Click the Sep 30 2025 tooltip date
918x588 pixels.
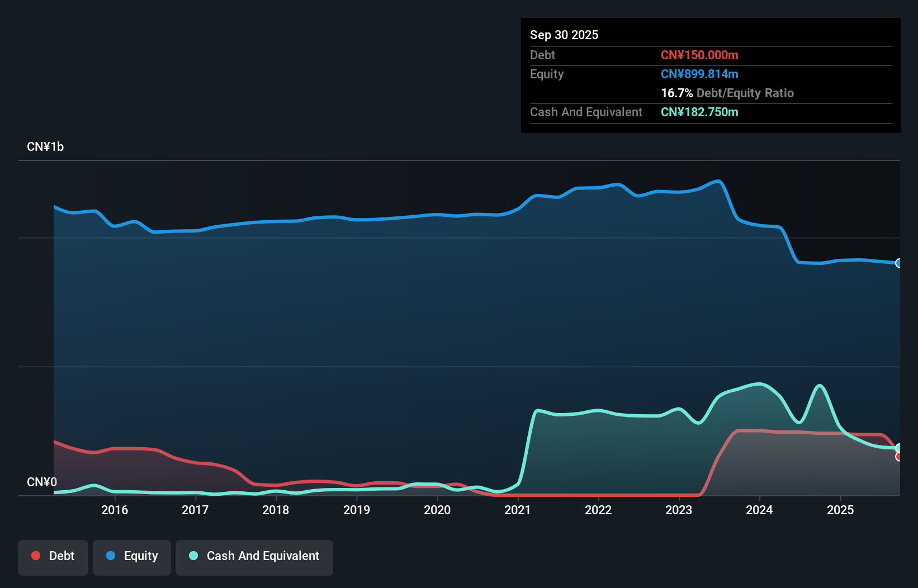click(x=564, y=35)
